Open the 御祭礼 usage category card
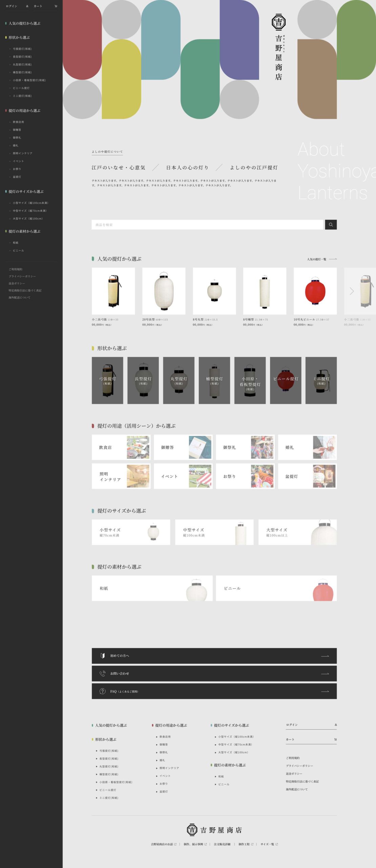This screenshot has height=868, width=376. click(x=245, y=447)
